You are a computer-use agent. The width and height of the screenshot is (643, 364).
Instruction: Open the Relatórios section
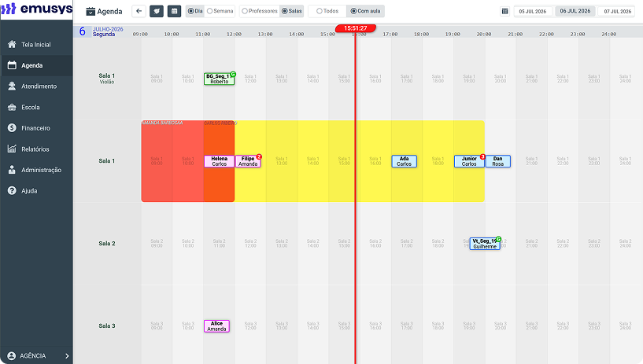pyautogui.click(x=36, y=149)
